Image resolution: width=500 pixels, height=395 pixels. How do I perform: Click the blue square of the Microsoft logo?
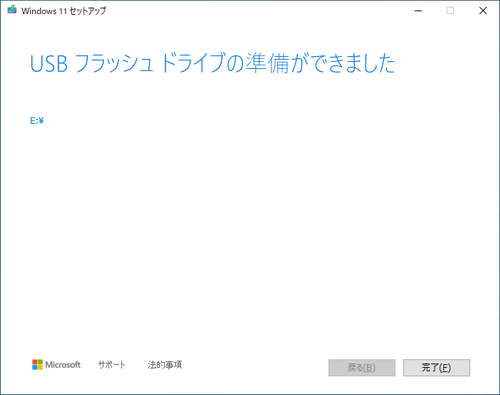click(x=35, y=367)
